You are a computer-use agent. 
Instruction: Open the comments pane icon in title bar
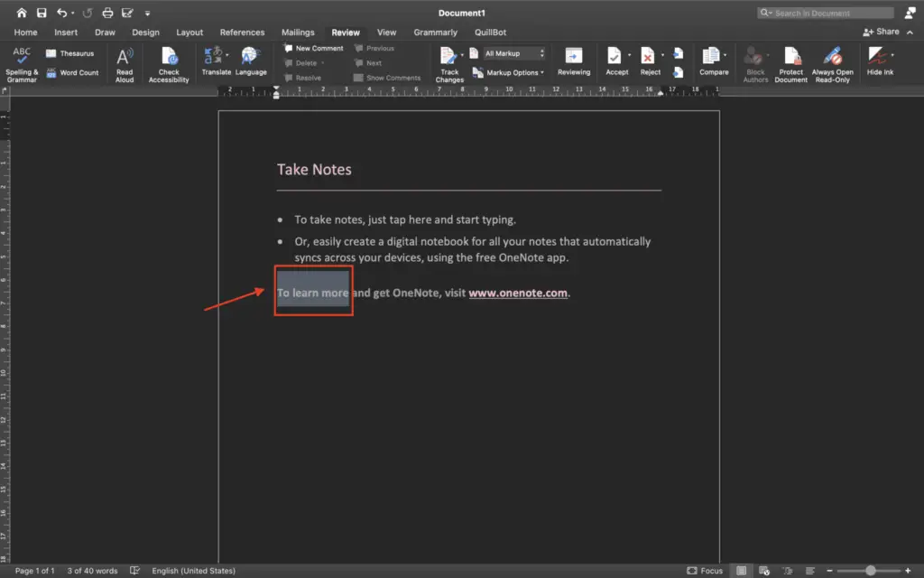coord(910,13)
